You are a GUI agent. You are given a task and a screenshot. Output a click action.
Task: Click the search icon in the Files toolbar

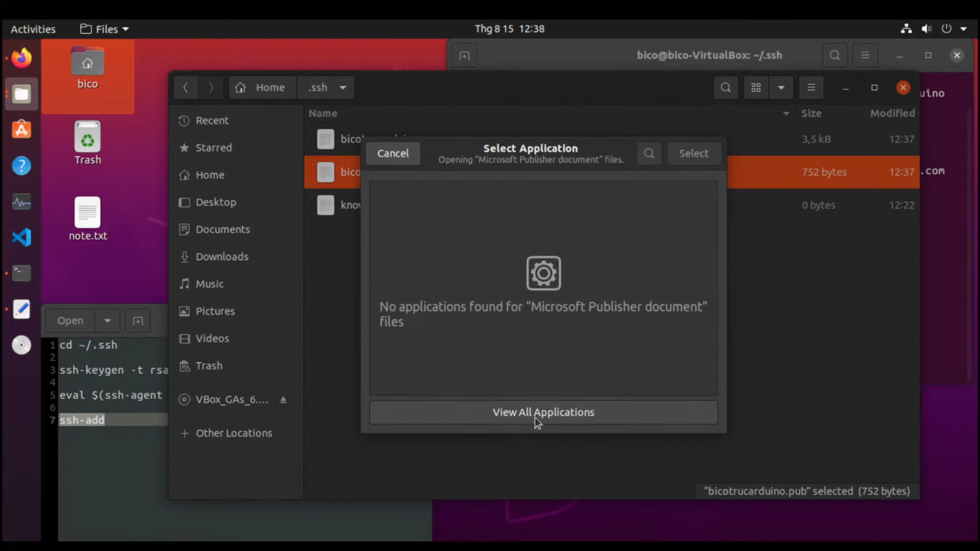(725, 87)
